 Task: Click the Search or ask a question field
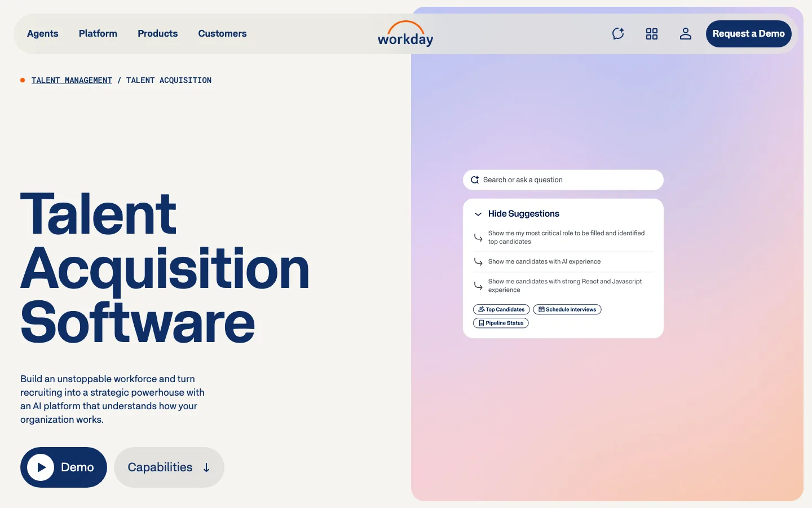pyautogui.click(x=563, y=180)
